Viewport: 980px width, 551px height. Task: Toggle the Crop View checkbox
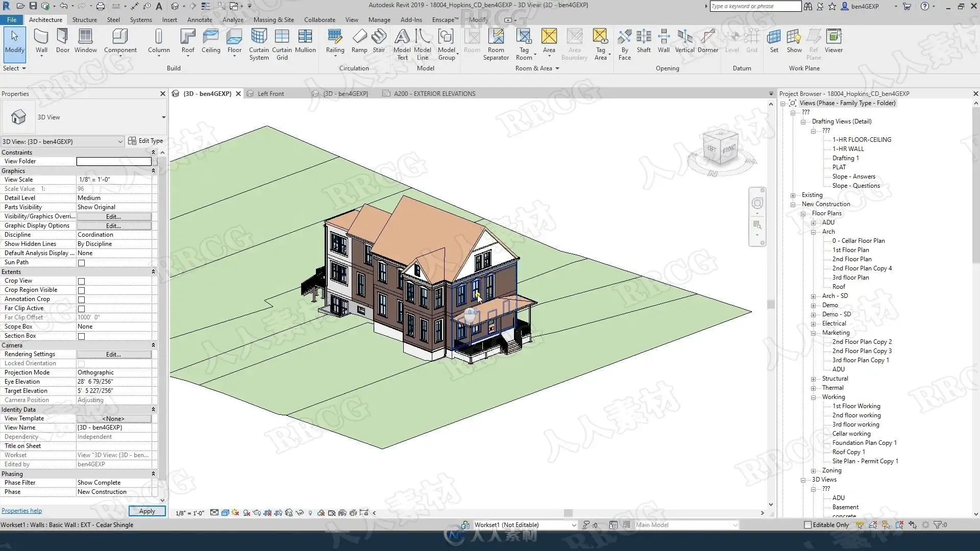click(x=81, y=281)
